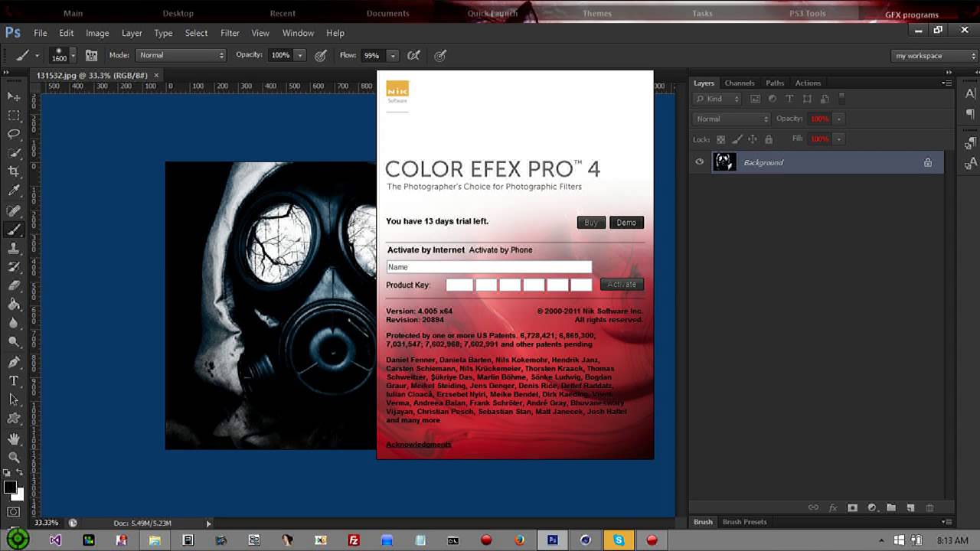Open the Brush panel toggle in options bar

pos(91,55)
